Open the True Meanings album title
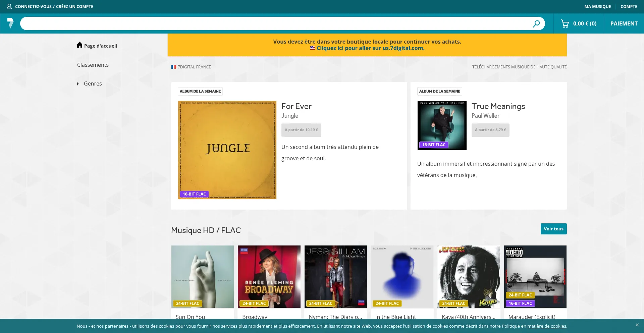This screenshot has width=644, height=333. [498, 106]
